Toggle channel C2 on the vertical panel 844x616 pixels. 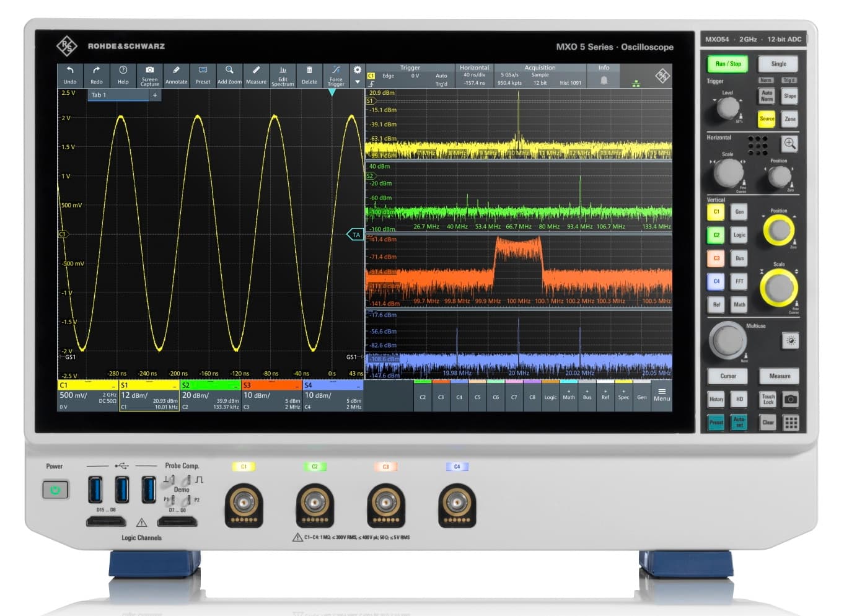716,235
